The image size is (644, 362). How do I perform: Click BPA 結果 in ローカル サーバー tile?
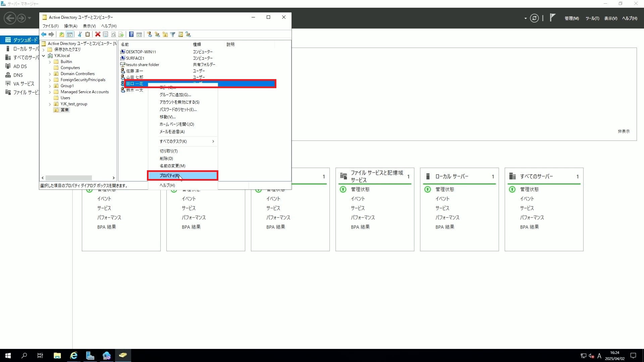[445, 227]
